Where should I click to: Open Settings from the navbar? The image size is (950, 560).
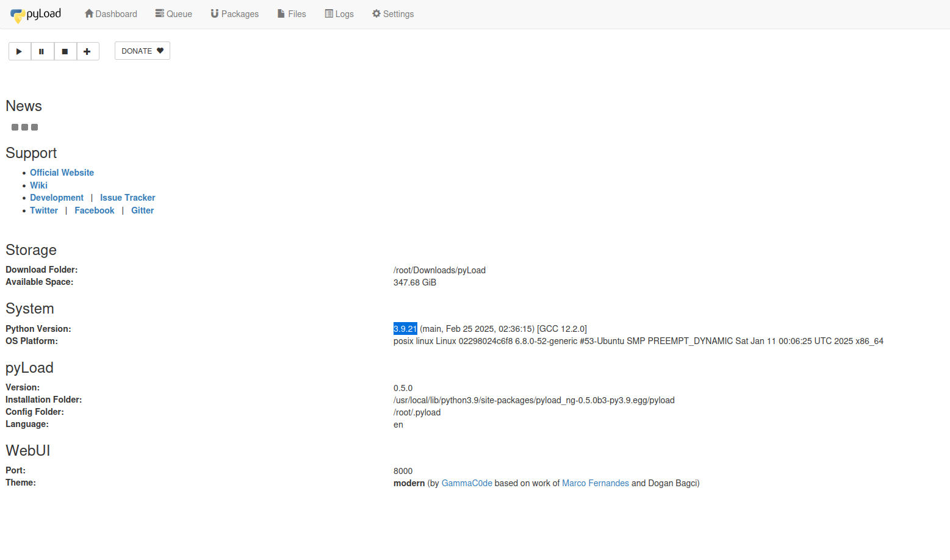click(x=393, y=14)
